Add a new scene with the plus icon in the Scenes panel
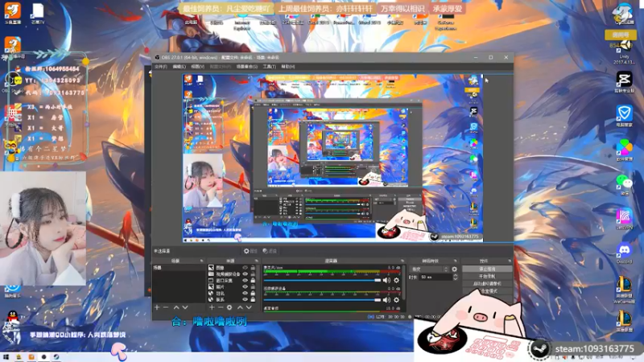The image size is (644, 362). click(157, 307)
